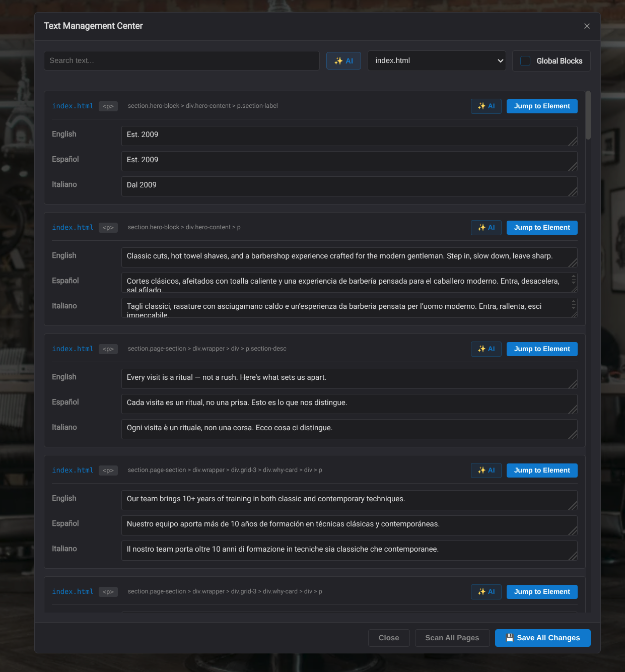Edit Italiano field containing Dal 2009
Viewport: 625px width, 672px height.
tap(350, 186)
